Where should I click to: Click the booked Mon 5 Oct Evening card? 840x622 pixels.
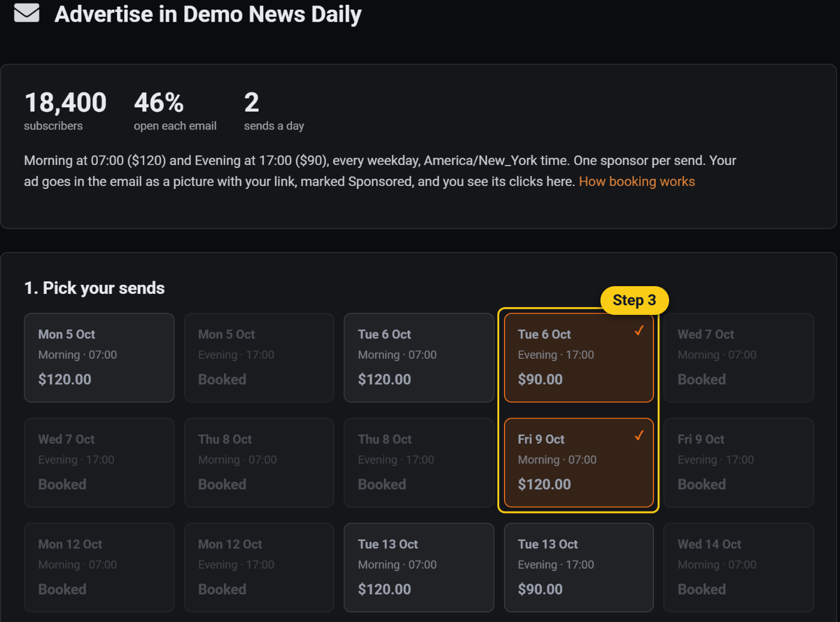click(259, 357)
